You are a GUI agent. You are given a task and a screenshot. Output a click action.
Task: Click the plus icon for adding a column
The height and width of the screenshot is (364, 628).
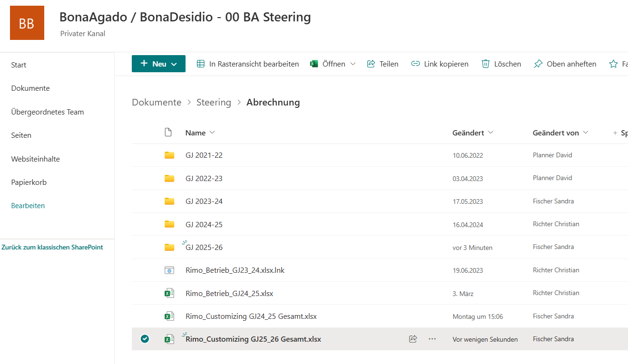pos(615,133)
